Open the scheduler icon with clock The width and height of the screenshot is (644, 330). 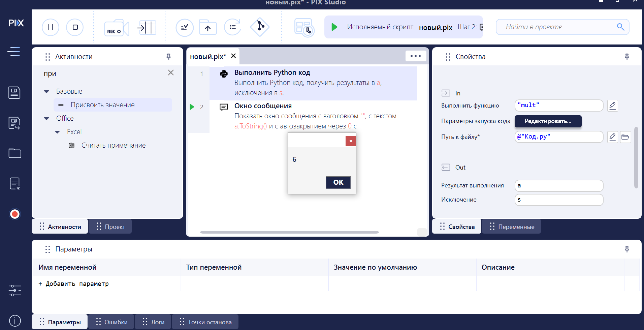[x=304, y=28]
